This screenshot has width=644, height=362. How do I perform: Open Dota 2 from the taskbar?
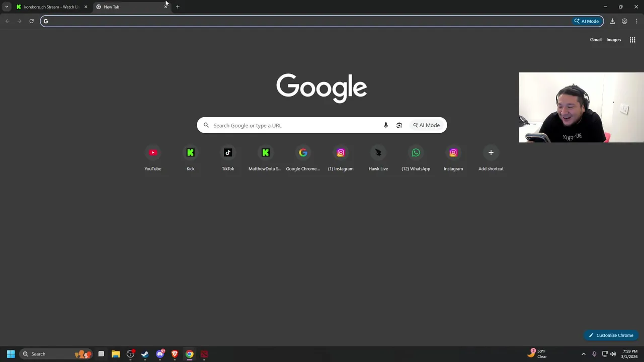(x=204, y=354)
